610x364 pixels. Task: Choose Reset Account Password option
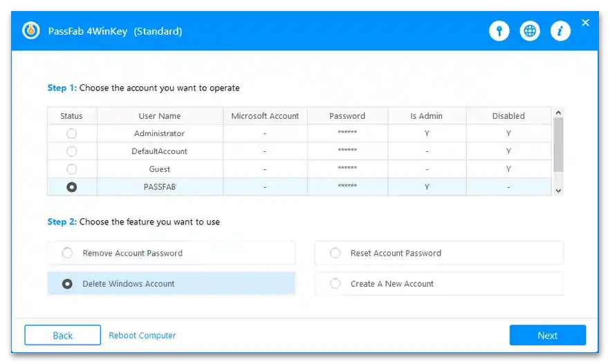coord(439,253)
